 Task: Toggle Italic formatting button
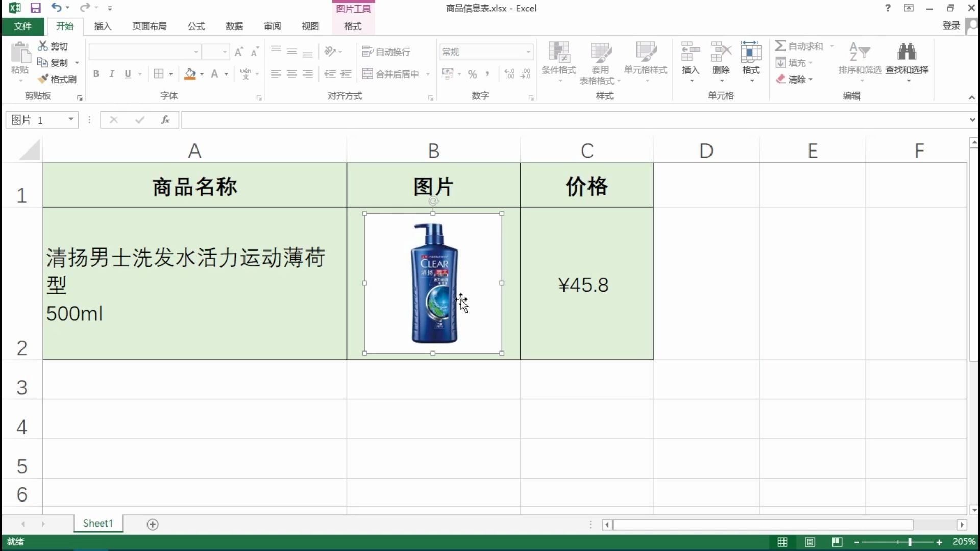(112, 74)
